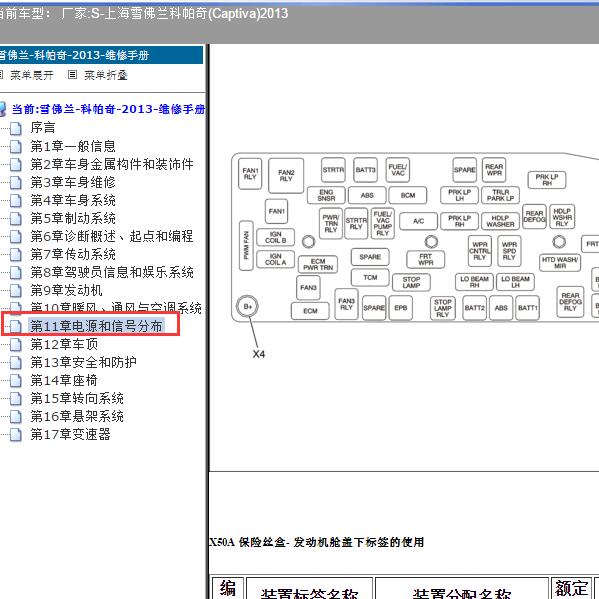The width and height of the screenshot is (599, 599).
Task: Click the page icon beside 第17章变速器
Action: [16, 435]
